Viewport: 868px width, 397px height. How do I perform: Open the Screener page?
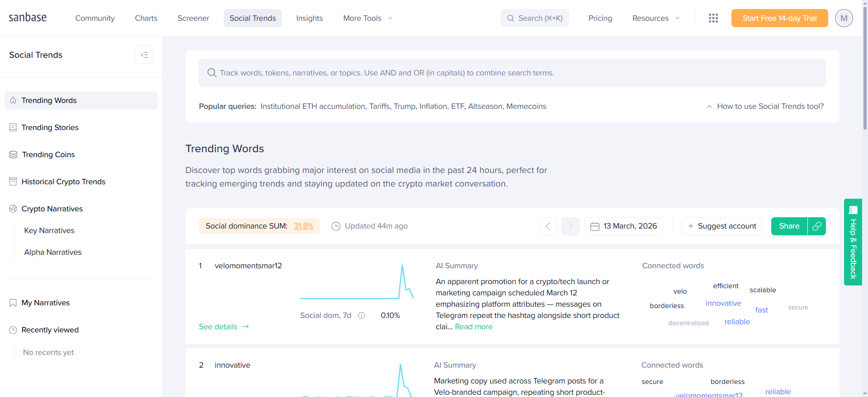tap(193, 18)
